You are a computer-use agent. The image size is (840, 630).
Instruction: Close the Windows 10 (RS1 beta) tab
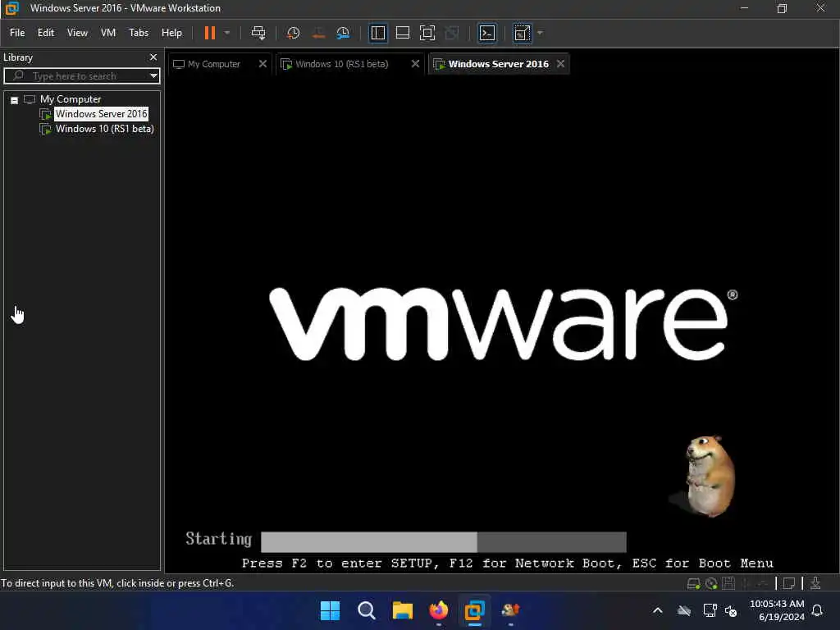(415, 64)
